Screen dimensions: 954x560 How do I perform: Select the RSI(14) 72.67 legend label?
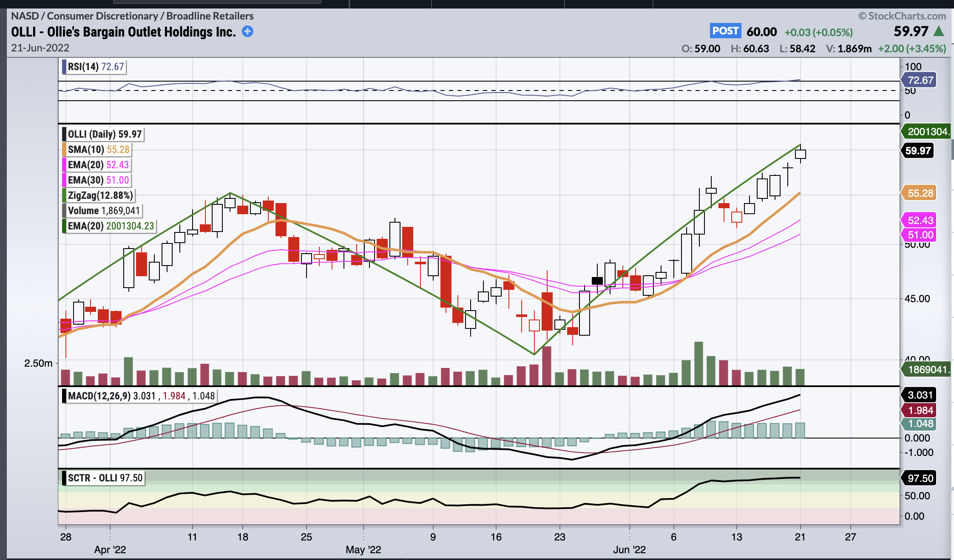pyautogui.click(x=94, y=67)
